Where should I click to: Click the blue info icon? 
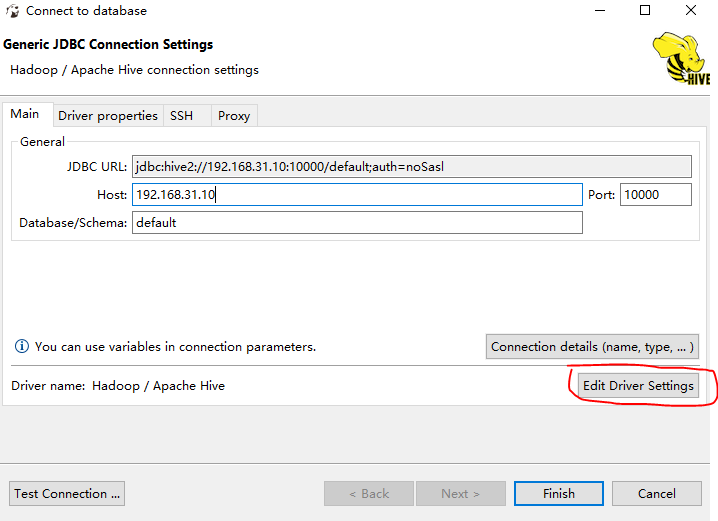click(21, 347)
